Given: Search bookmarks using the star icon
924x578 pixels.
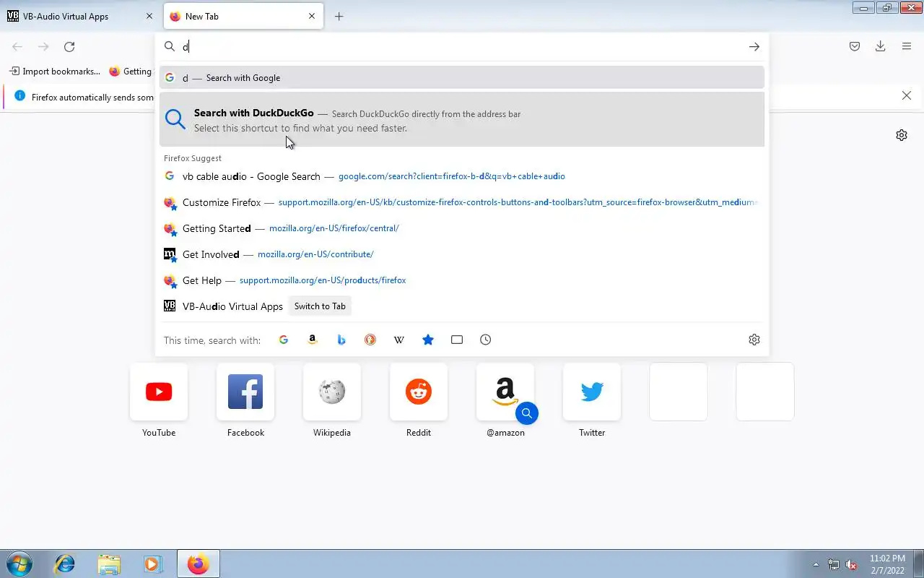Looking at the screenshot, I should [x=428, y=340].
